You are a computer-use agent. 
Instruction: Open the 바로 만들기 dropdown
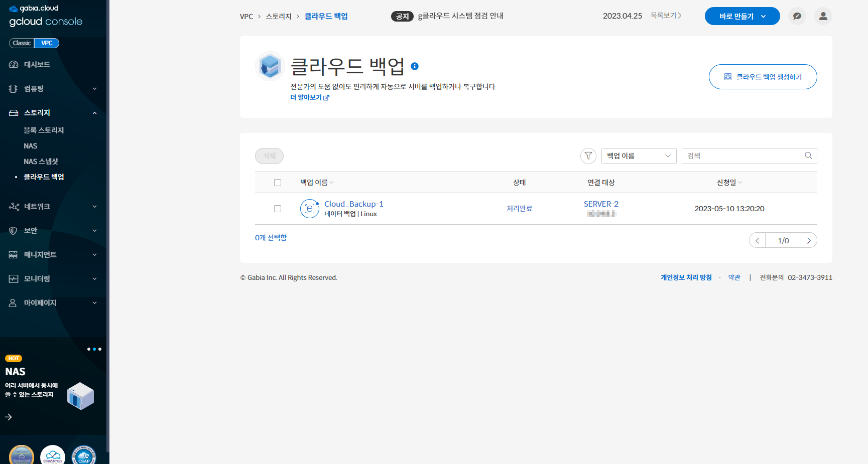pyautogui.click(x=742, y=16)
